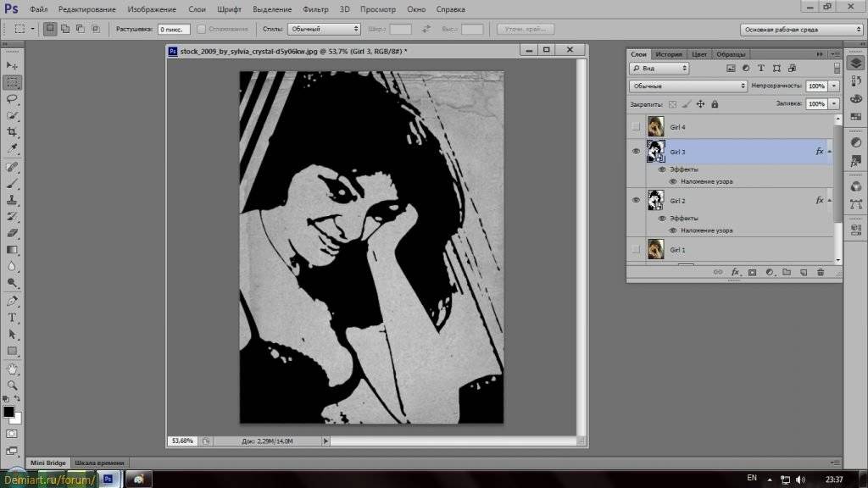Open the Mini Bridge panel tab
Viewport: 868px width, 488px height.
[x=48, y=463]
